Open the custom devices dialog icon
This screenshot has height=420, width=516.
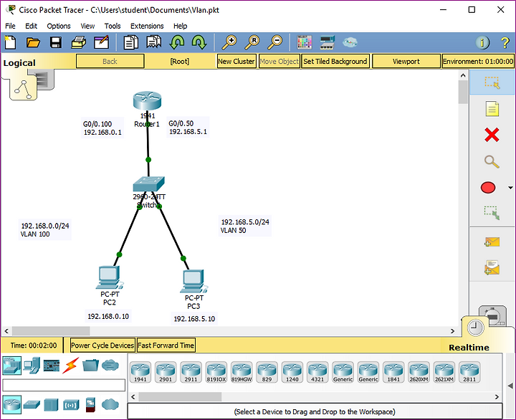[327, 42]
